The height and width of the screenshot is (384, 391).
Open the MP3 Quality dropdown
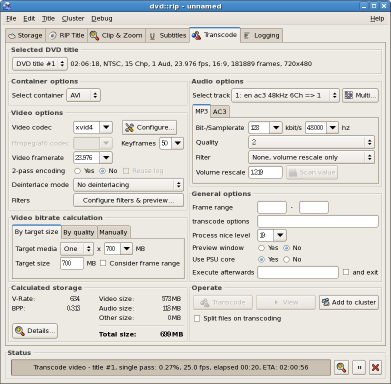311,142
